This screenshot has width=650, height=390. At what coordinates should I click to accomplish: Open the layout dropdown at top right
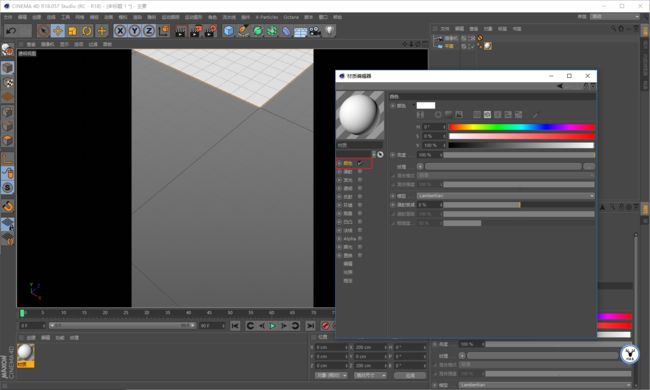pos(615,17)
